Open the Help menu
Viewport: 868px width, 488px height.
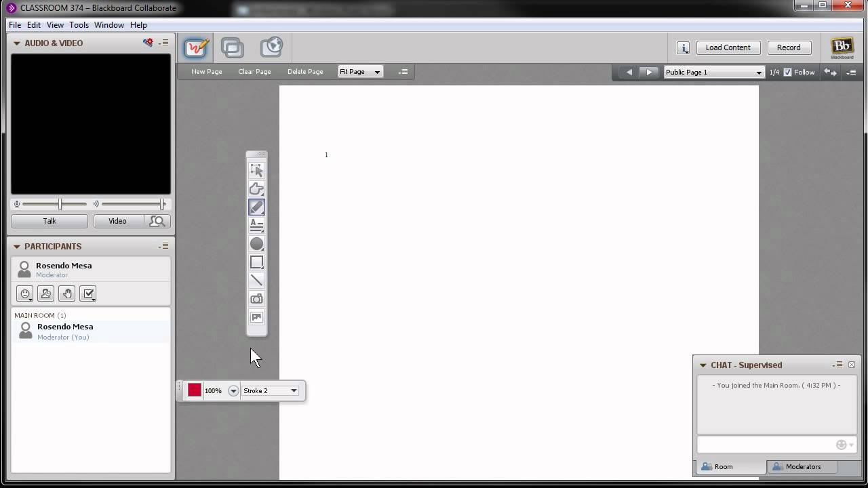click(138, 25)
